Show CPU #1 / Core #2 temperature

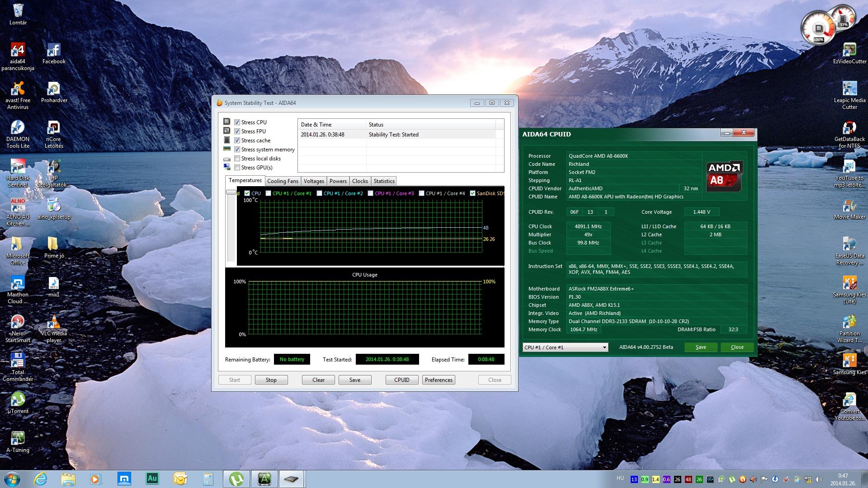319,193
